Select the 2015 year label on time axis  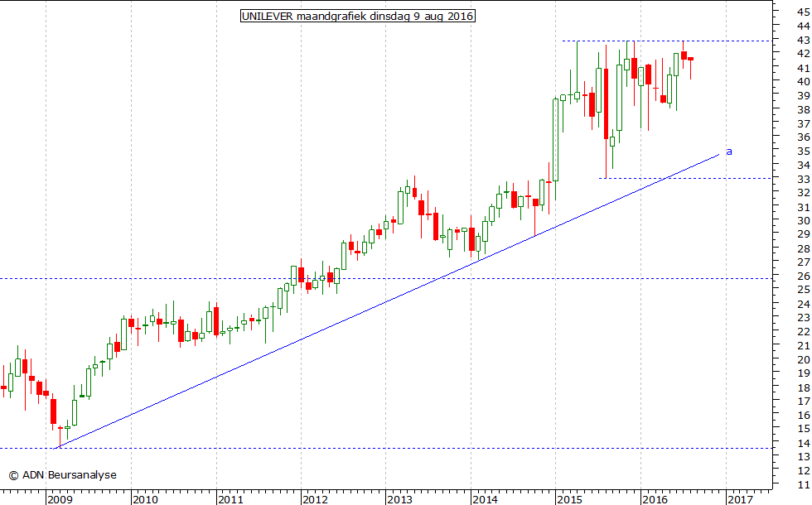pos(570,499)
